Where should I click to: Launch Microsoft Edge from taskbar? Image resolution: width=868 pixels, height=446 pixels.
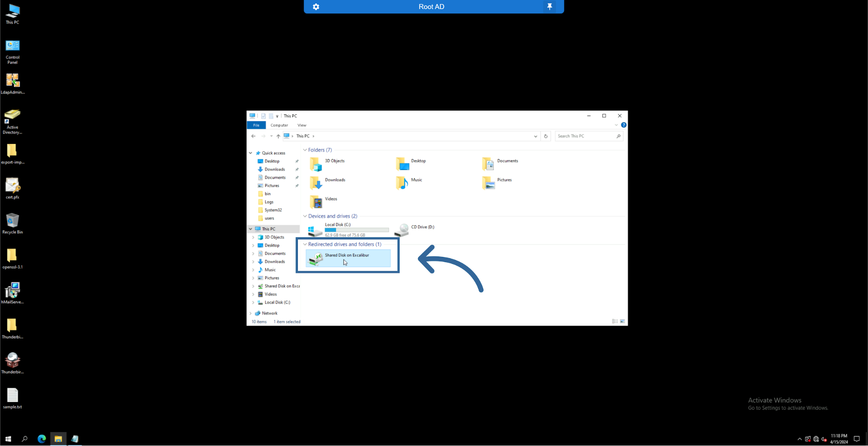(42, 439)
